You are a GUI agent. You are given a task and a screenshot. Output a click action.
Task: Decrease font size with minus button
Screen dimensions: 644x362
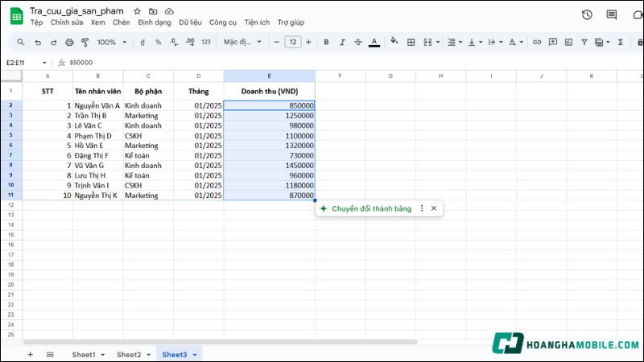(276, 42)
